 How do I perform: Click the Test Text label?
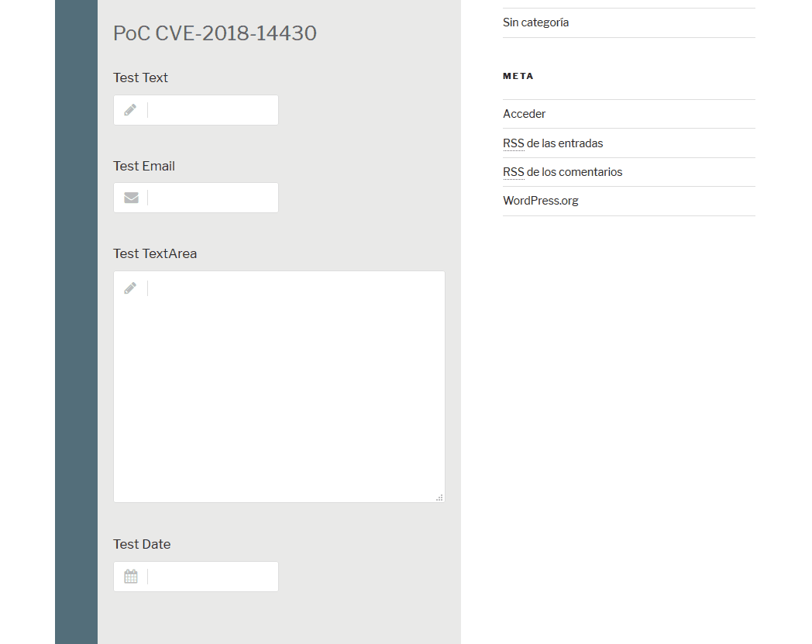(x=140, y=77)
